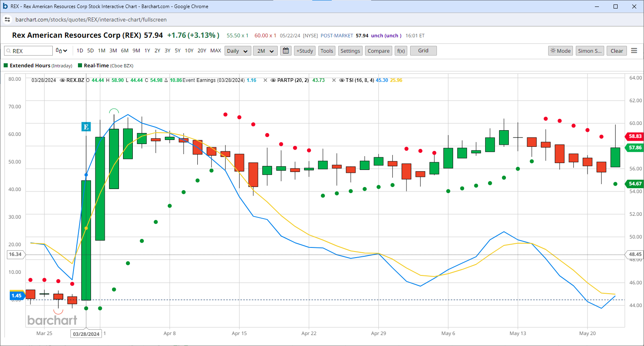Clear the chart with Clear button

tap(617, 51)
